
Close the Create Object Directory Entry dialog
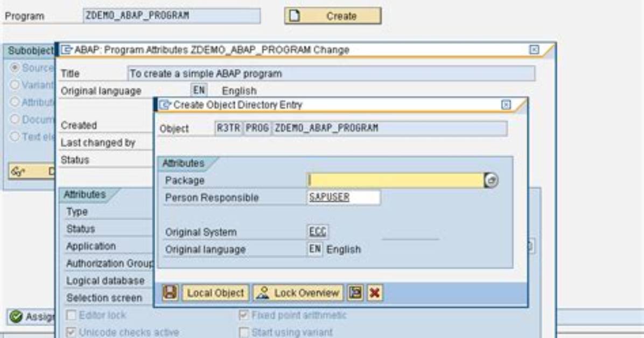[506, 105]
